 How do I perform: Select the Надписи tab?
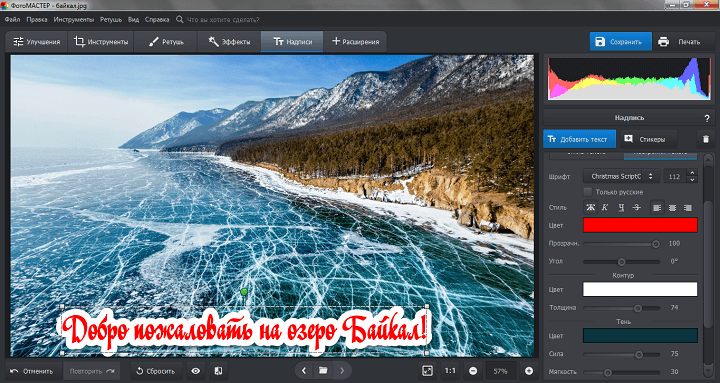click(292, 42)
